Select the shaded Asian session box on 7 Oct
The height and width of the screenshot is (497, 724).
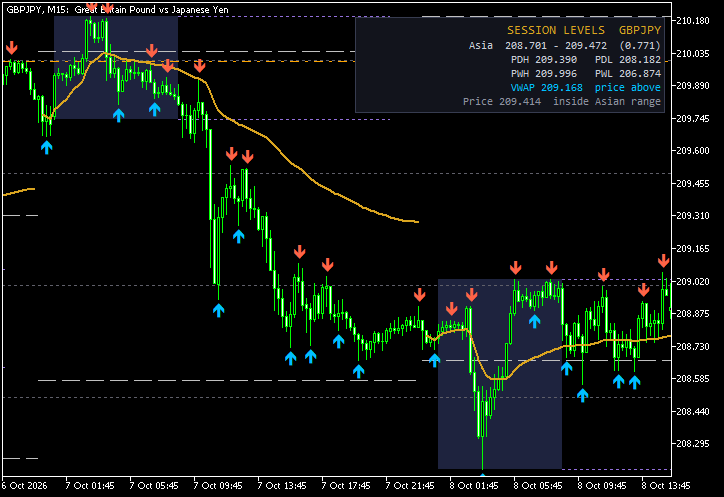coord(116,67)
